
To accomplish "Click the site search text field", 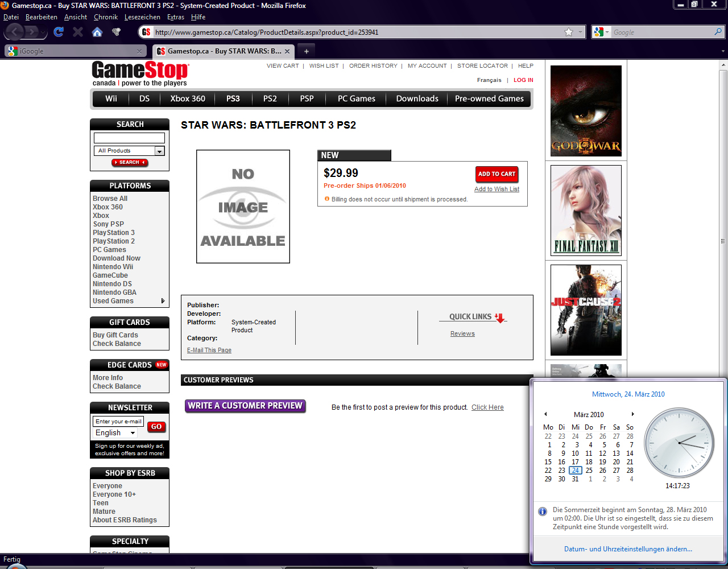I will point(129,138).
